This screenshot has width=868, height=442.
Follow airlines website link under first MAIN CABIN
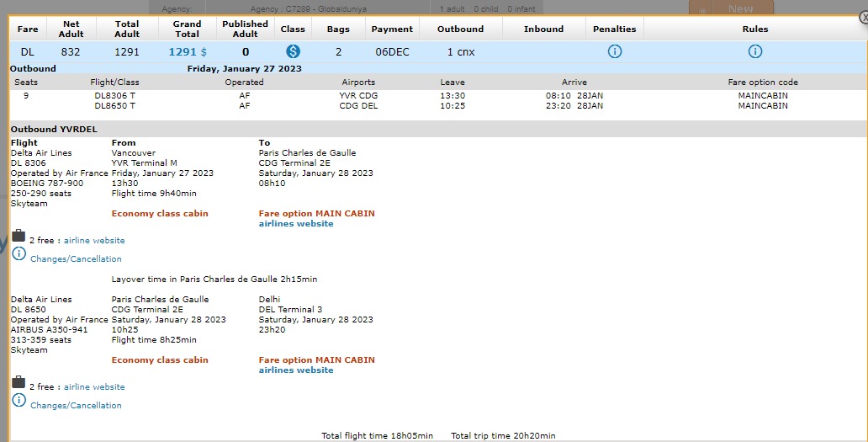[296, 224]
